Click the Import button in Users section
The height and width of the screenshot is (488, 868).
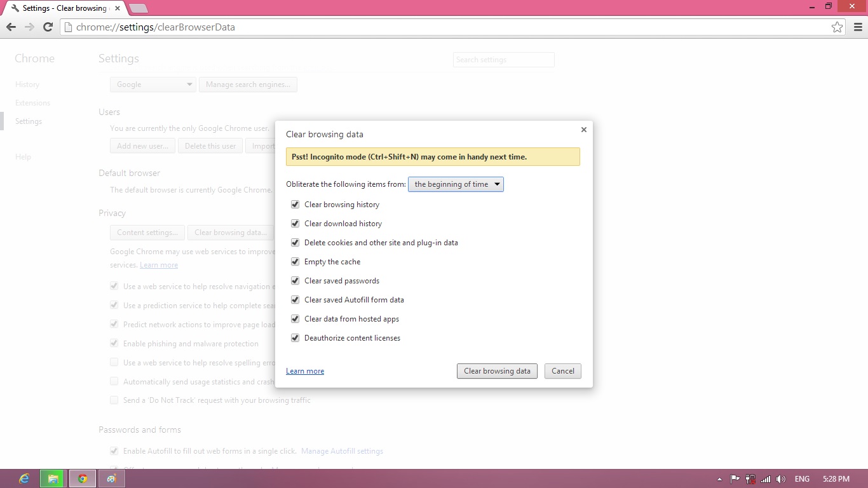coord(261,146)
